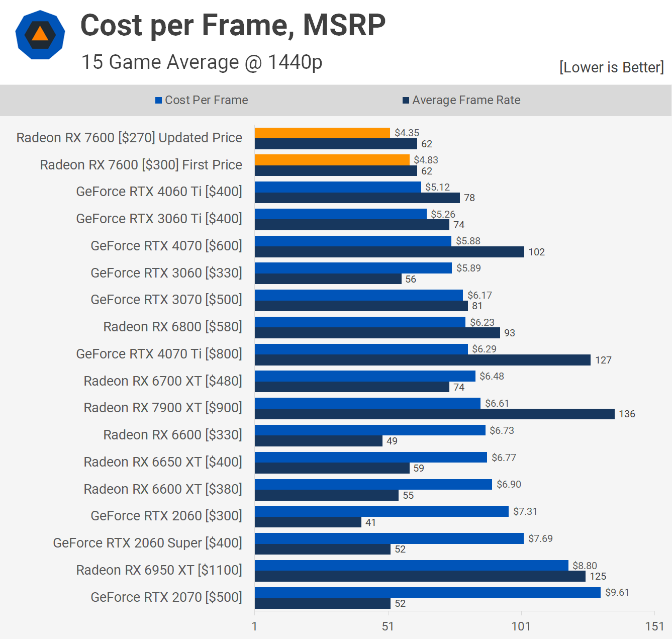Image resolution: width=672 pixels, height=639 pixels.
Task: Click the '$5.89' value label
Action: tap(468, 268)
